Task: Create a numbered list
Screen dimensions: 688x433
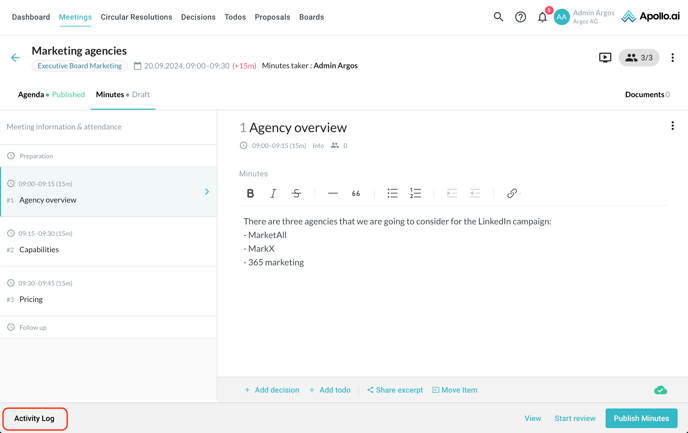Action: click(415, 193)
